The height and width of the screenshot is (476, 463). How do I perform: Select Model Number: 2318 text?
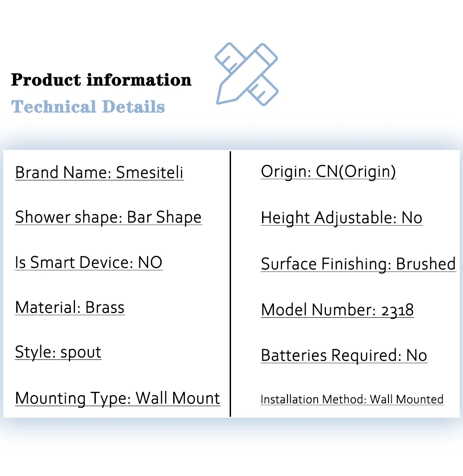pyautogui.click(x=338, y=310)
